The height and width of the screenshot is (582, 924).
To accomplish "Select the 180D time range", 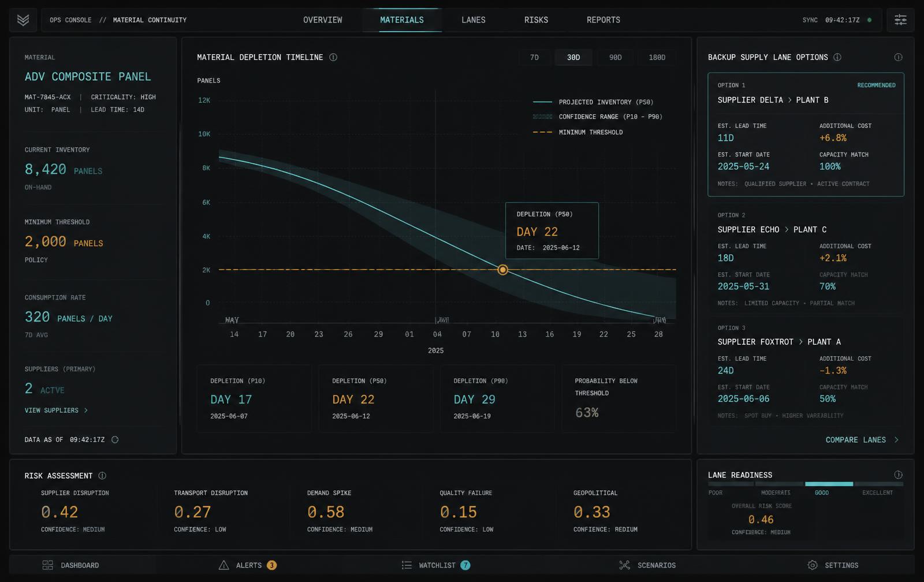I will [x=657, y=57].
